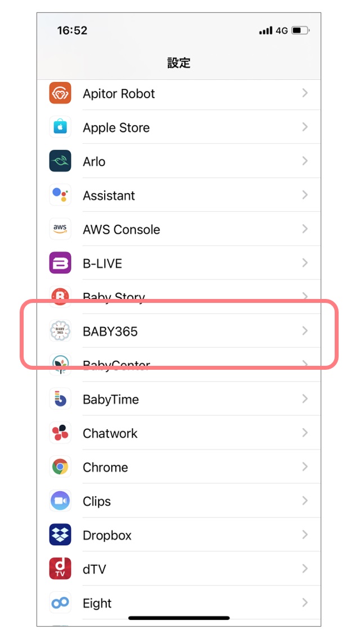Select the "AWS Console" label
The width and height of the screenshot is (360, 644).
[121, 230]
